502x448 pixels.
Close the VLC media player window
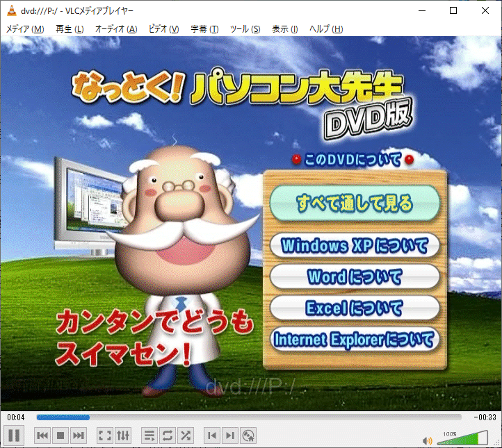pyautogui.click(x=485, y=10)
